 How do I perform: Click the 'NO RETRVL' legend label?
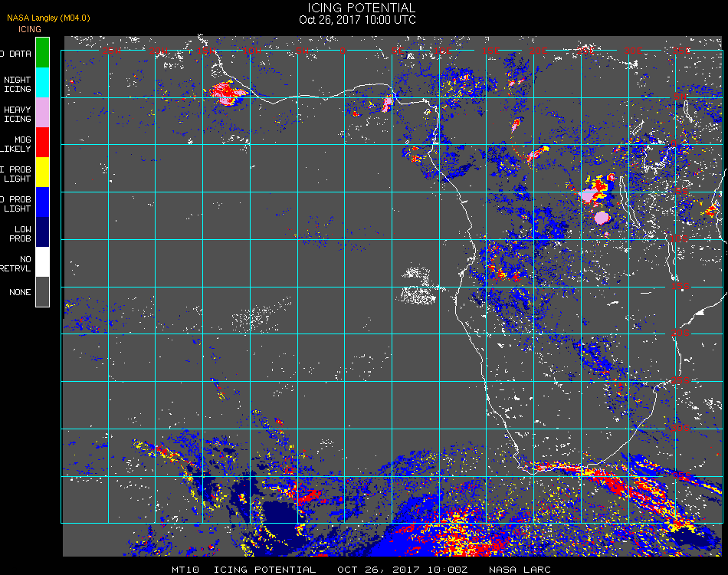tap(15, 264)
